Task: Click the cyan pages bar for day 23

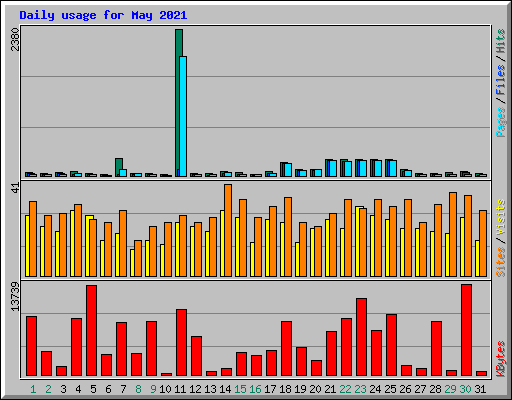Action: click(363, 168)
